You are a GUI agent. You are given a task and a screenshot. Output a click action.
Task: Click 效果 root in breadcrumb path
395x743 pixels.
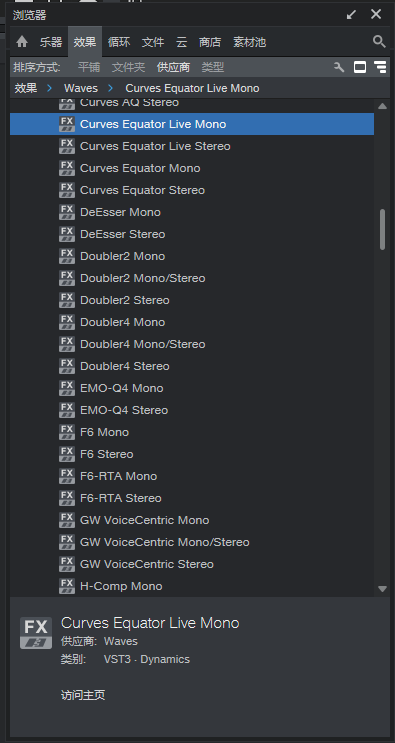click(x=26, y=88)
